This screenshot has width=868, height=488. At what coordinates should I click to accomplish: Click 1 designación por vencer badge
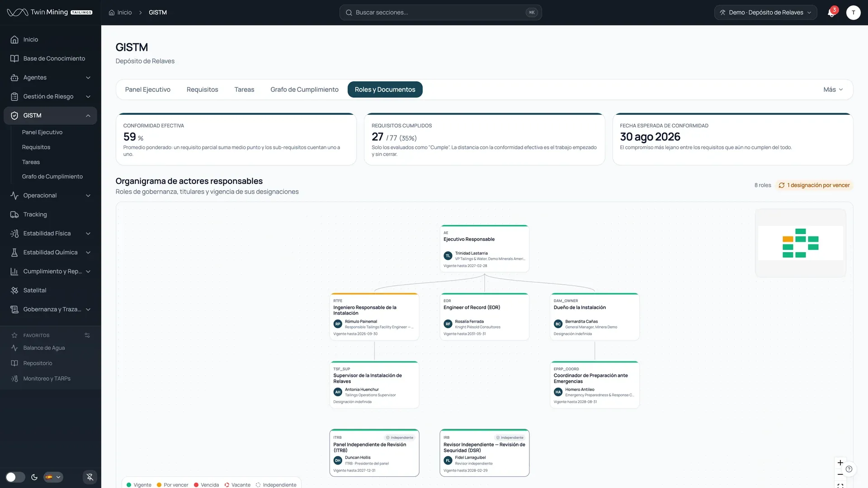click(x=814, y=185)
